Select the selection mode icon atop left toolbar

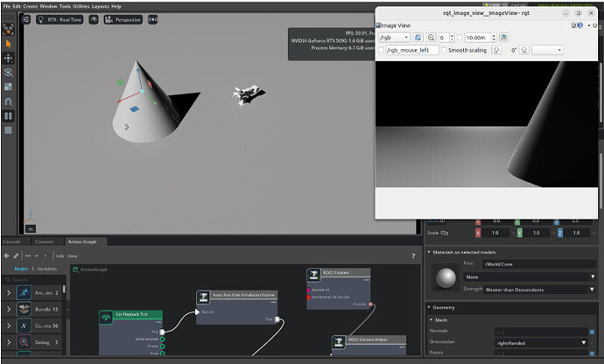pos(8,30)
